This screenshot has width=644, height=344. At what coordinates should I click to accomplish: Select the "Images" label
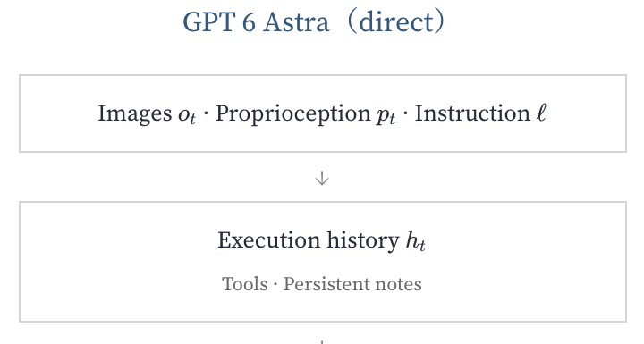135,113
